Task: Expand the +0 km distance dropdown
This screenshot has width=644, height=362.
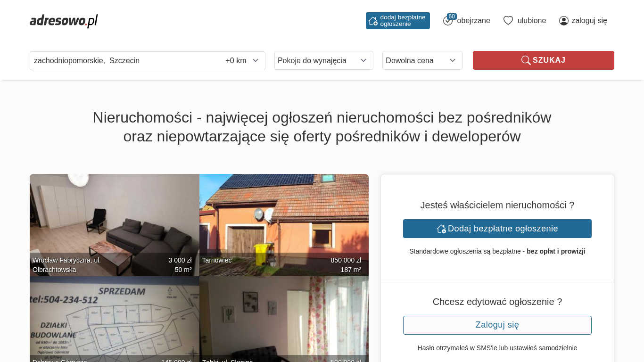Action: point(242,61)
